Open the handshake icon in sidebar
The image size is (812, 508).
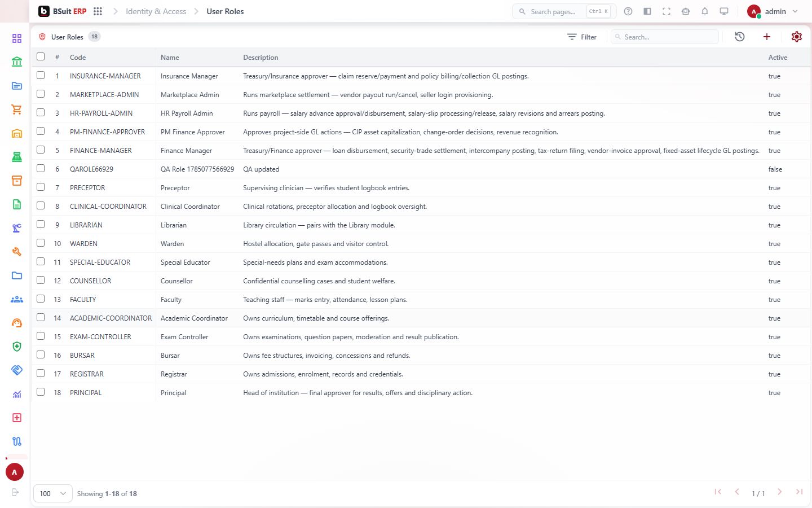point(17,370)
